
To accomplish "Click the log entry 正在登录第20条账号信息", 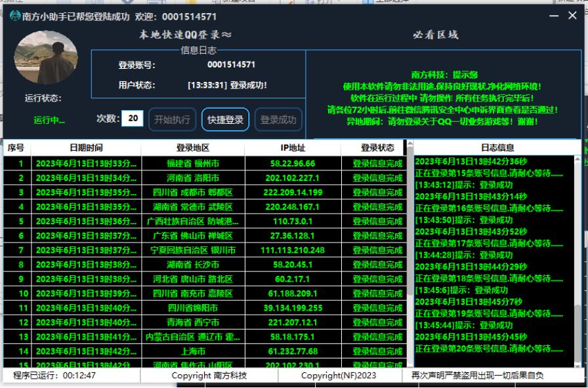I will click(489, 349).
